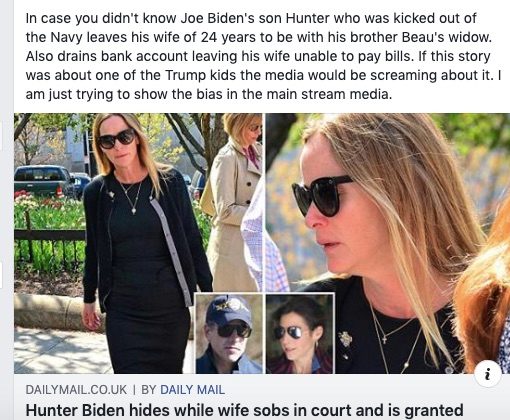Open left photo of woman in black dress
510x420 pixels.
coord(138,243)
